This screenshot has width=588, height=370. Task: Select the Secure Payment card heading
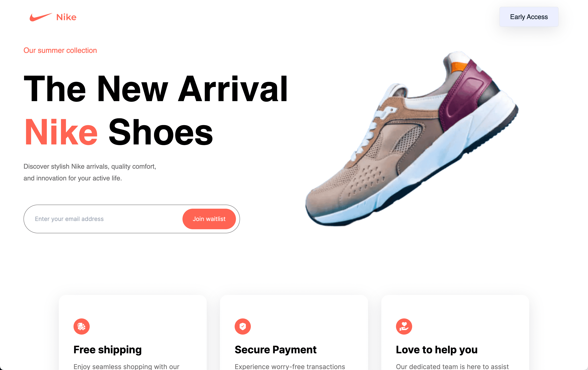[275, 350]
